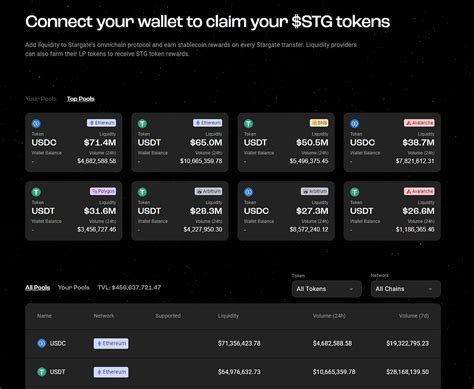Click the USDC icon in the pools table row
474x389 pixels.
click(x=42, y=343)
